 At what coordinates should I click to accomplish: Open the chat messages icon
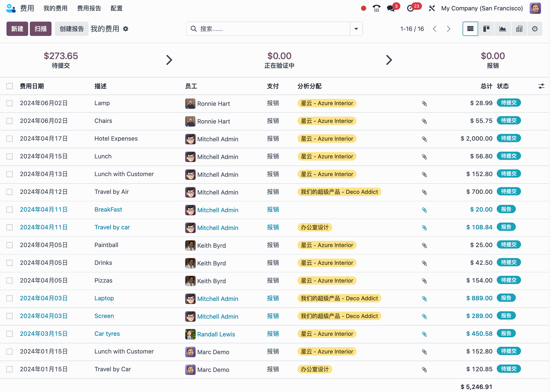(x=391, y=8)
